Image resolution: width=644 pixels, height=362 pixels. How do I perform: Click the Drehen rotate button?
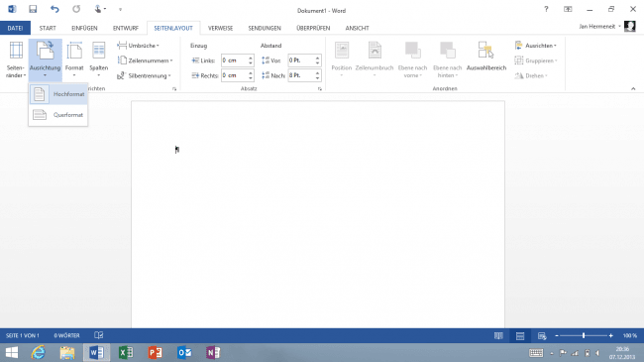[x=531, y=75]
